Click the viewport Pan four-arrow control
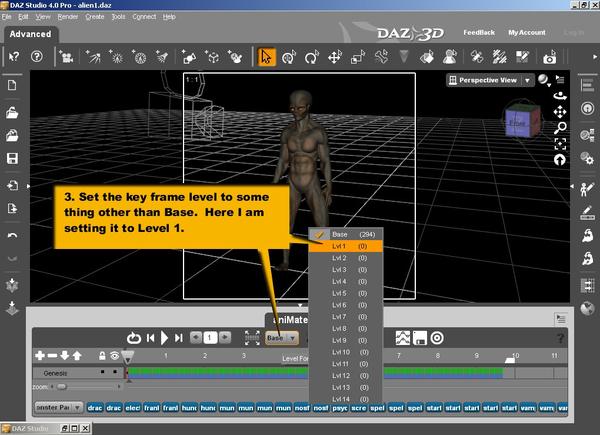 [560, 112]
